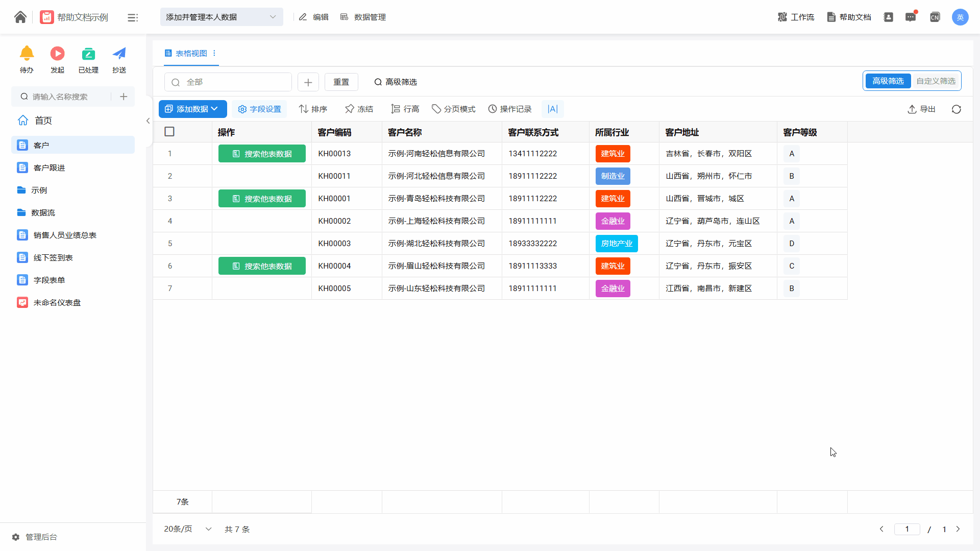The height and width of the screenshot is (551, 980).
Task: Open the 待办 bell icon
Action: coord(27,54)
